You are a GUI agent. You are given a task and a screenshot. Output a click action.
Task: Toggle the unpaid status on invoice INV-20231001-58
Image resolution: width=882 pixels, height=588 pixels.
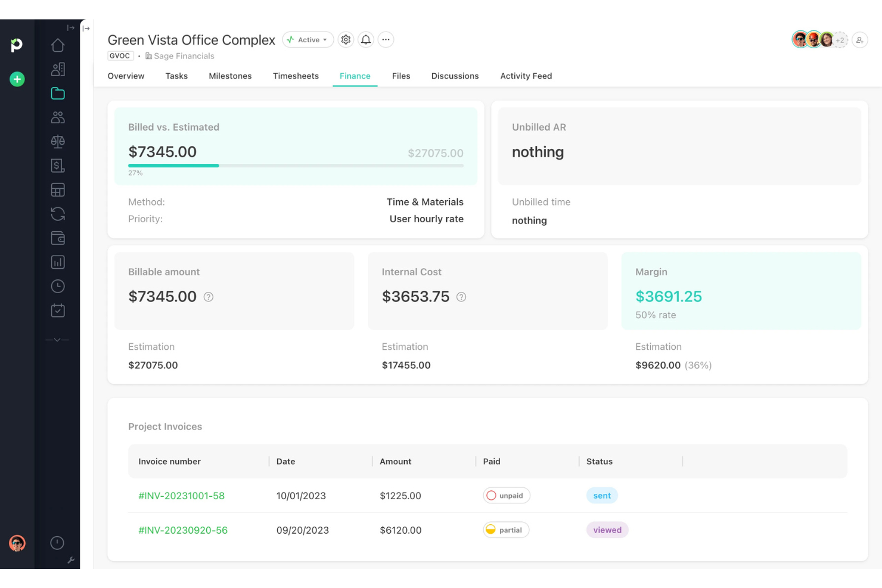(x=506, y=495)
